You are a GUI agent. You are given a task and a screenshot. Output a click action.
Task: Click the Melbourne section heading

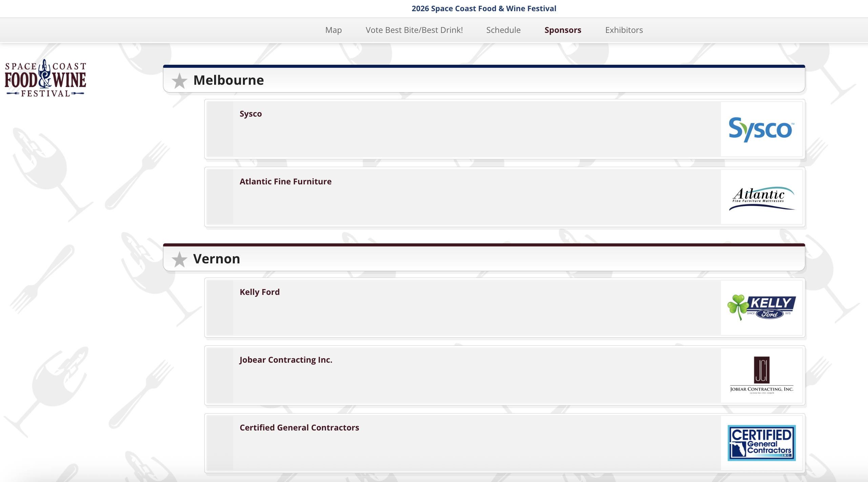click(228, 80)
